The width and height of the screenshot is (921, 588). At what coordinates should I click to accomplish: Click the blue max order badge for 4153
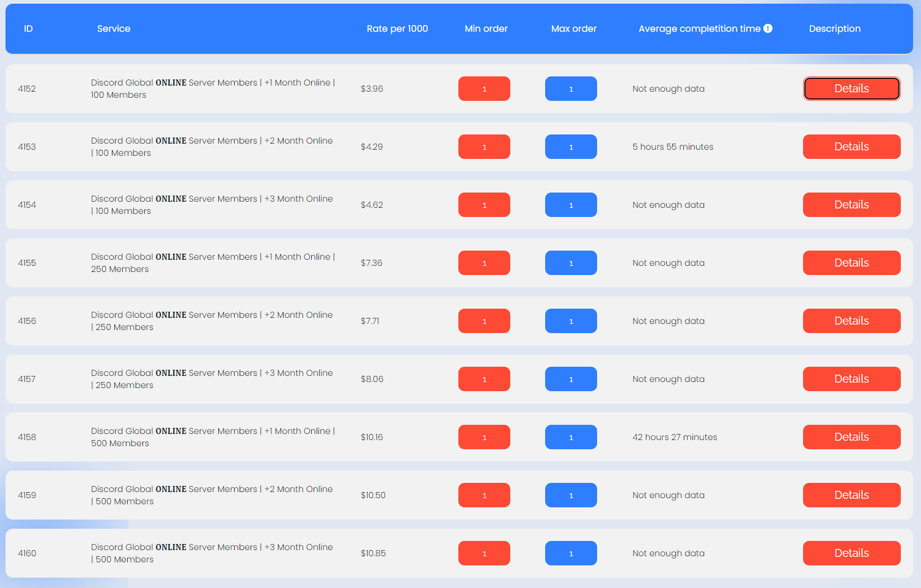click(571, 147)
